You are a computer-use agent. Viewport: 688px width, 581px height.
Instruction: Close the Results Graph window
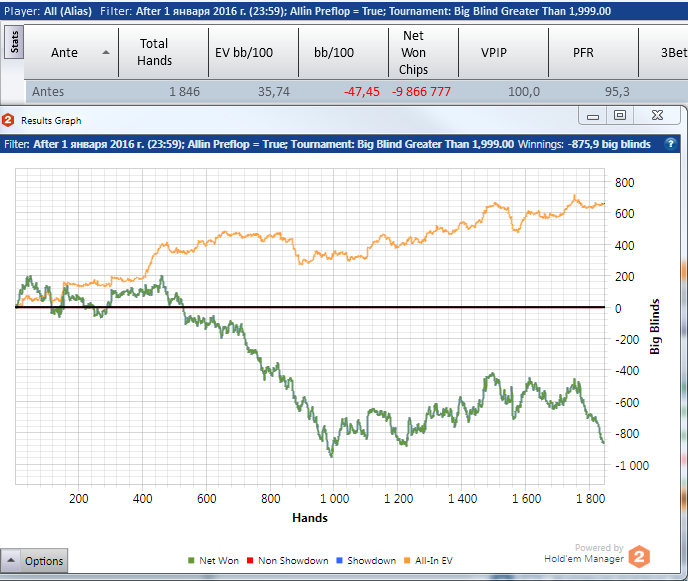tap(657, 115)
